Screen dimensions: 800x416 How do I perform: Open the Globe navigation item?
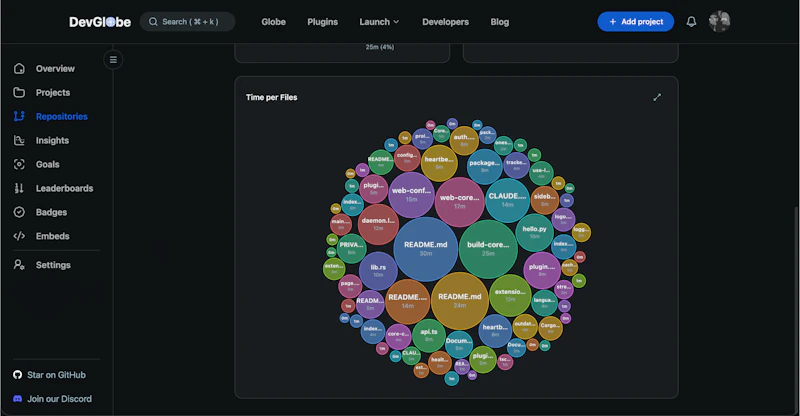coord(273,22)
